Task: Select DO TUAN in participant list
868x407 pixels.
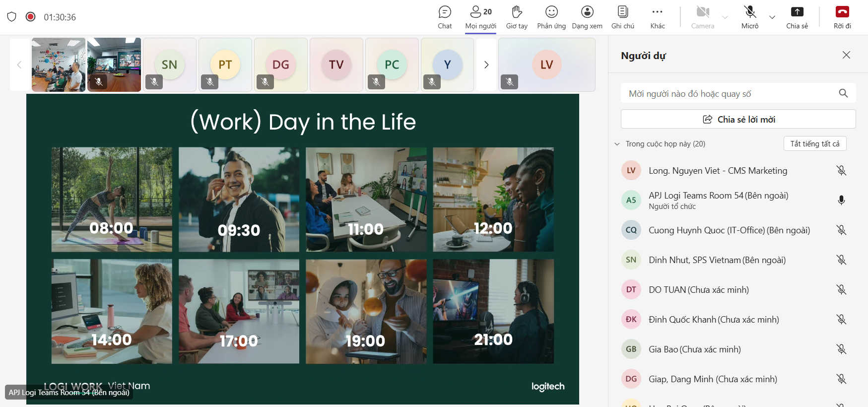Action: 698,290
